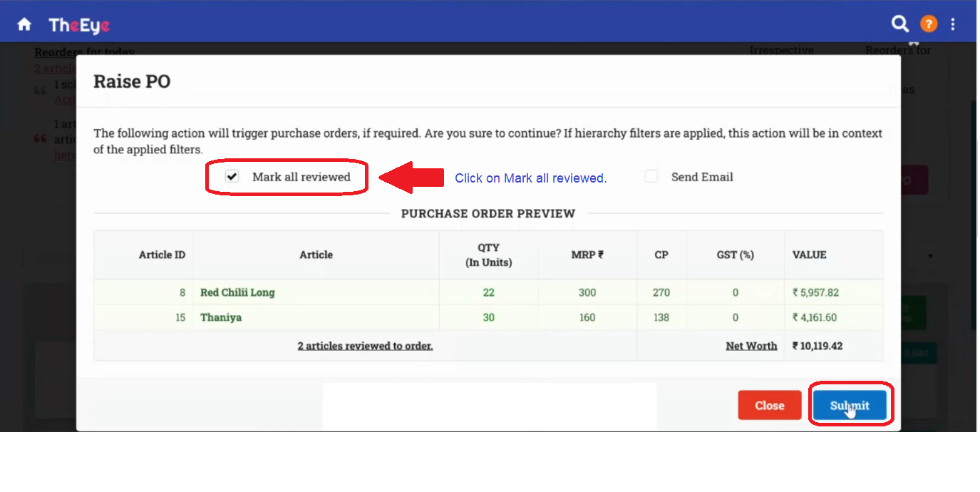Click the MRP ₹ column header
The width and height of the screenshot is (980, 492).
(587, 255)
